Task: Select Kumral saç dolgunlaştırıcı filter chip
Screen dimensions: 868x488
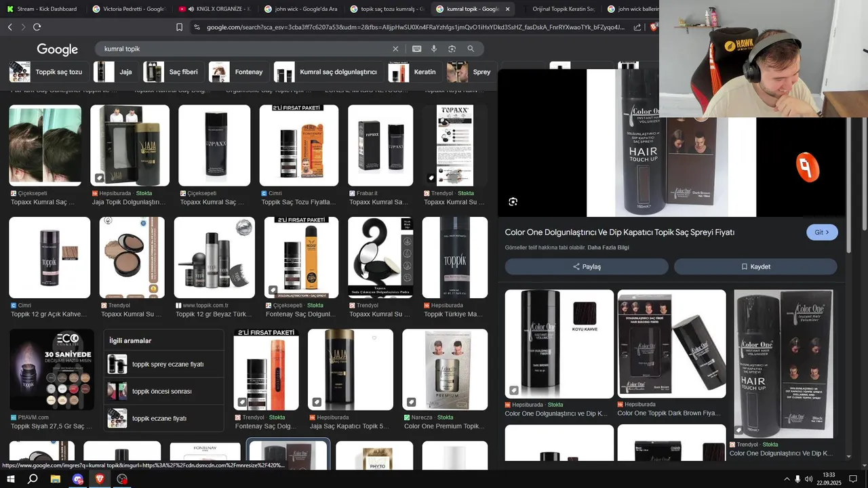Action: (328, 72)
